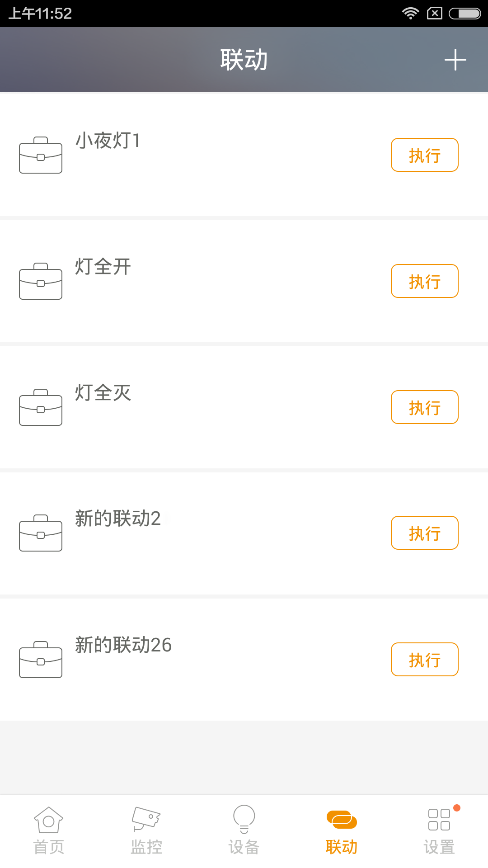Click the briefcase icon beside 小夜灯1

click(x=41, y=155)
